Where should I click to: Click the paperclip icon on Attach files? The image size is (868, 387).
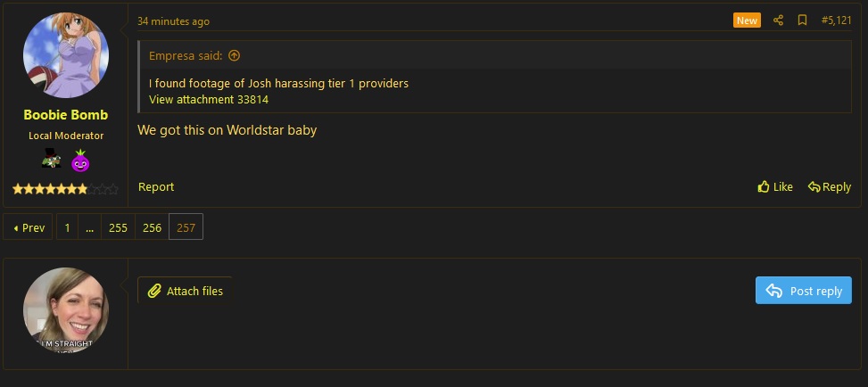(x=154, y=291)
